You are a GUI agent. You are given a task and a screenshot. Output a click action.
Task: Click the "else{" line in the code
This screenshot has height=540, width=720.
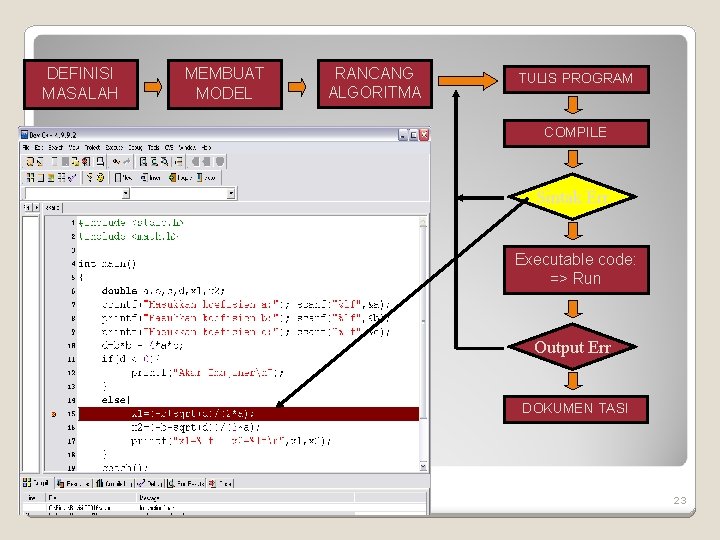click(116, 400)
